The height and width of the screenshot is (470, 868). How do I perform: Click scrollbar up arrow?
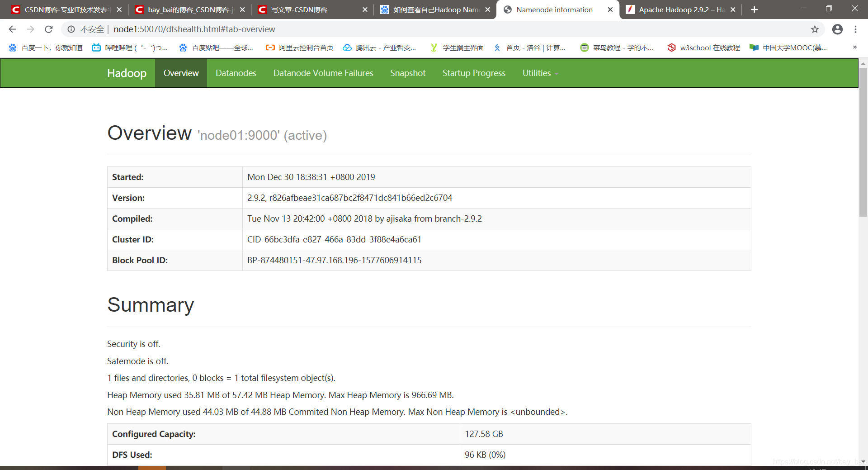pyautogui.click(x=863, y=63)
